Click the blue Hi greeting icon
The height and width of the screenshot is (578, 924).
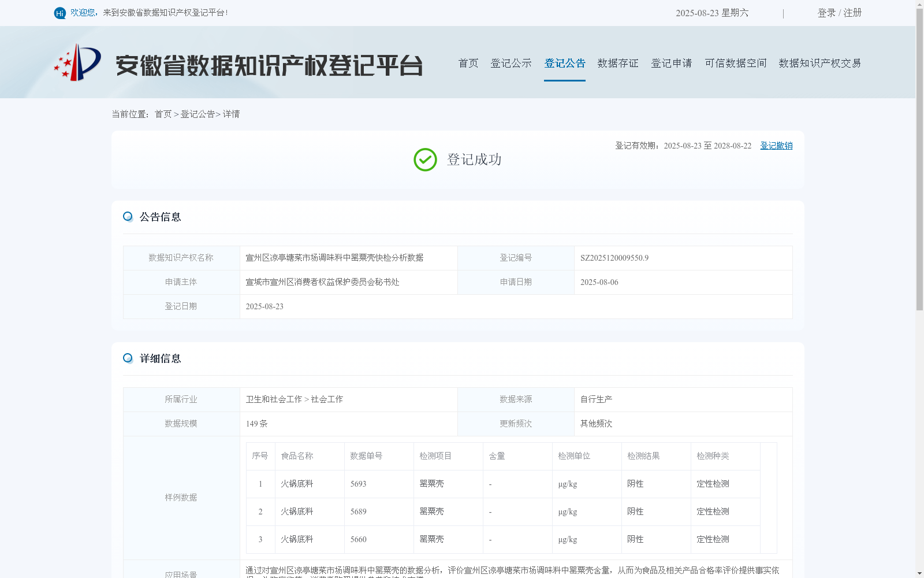(60, 13)
